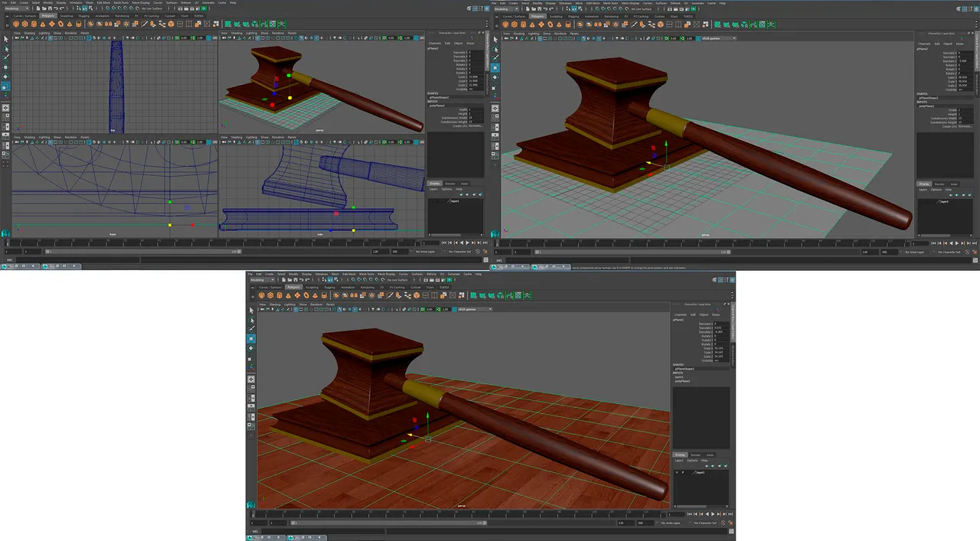Open Options in the bottom window's Layer Editor
Image resolution: width=980 pixels, height=541 pixels.
click(692, 461)
